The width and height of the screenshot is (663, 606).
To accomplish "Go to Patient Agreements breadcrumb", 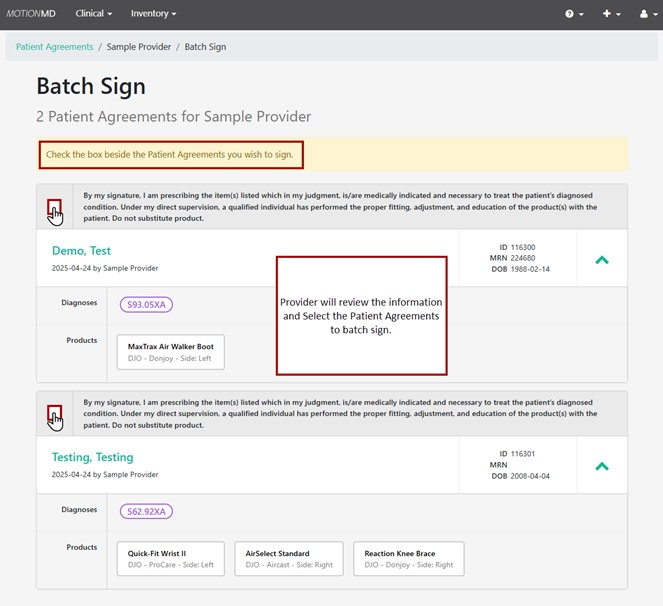I will (55, 47).
